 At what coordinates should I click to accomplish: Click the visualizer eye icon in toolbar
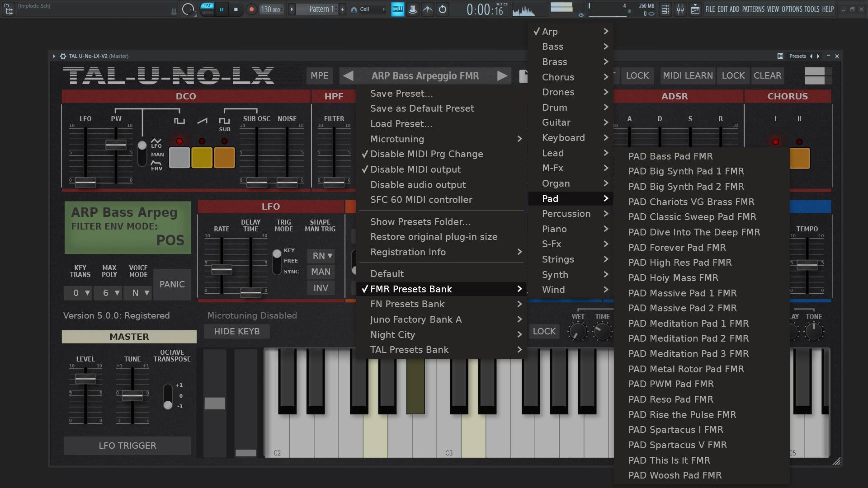[x=581, y=15]
